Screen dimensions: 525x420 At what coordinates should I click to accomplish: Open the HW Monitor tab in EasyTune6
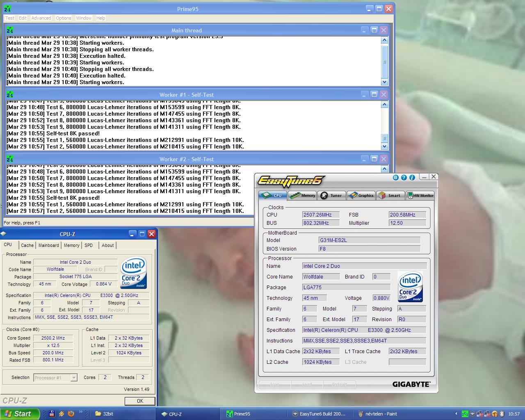[420, 195]
